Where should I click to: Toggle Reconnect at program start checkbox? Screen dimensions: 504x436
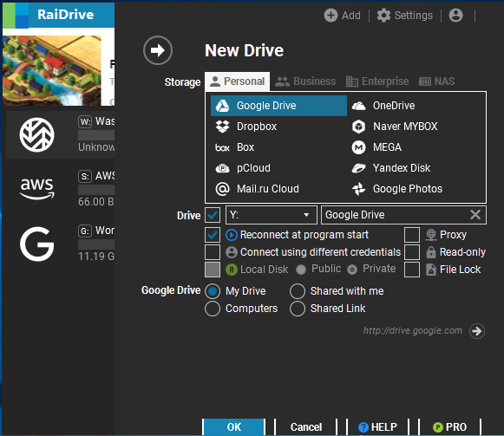(x=213, y=235)
